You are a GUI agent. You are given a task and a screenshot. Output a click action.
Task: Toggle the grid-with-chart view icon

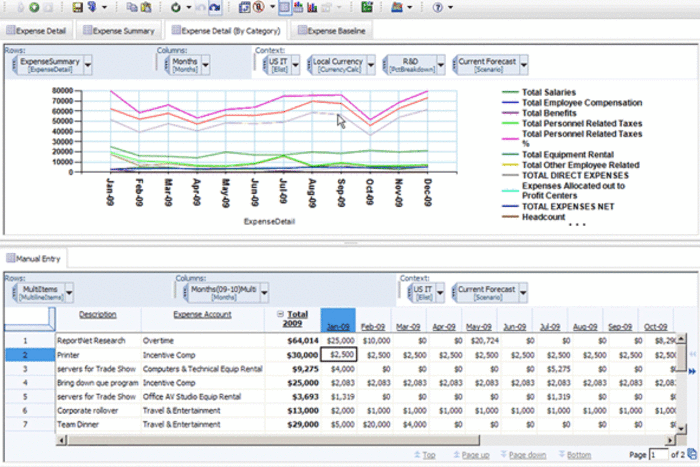pos(298,8)
